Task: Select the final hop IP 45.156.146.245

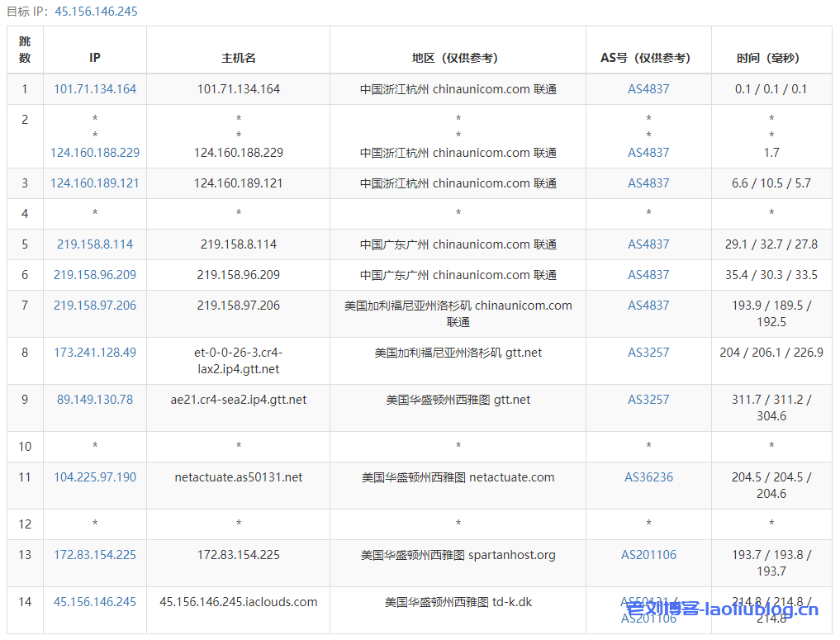Action: [94, 601]
